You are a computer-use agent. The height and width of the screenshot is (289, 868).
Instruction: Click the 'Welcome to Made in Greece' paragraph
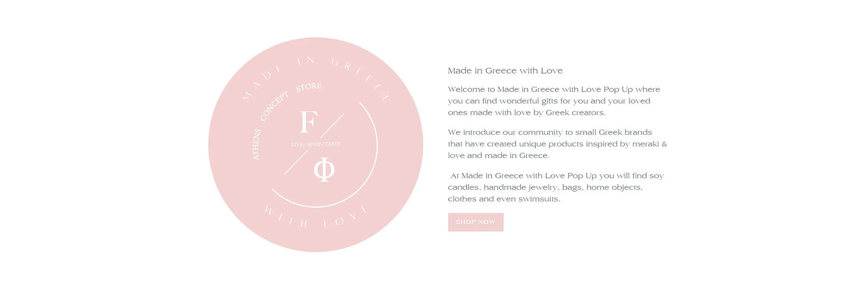[x=554, y=101]
